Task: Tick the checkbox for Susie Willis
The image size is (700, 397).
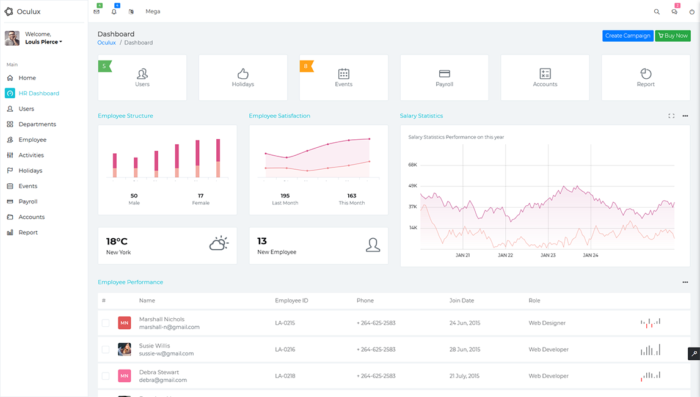Action: pos(105,349)
